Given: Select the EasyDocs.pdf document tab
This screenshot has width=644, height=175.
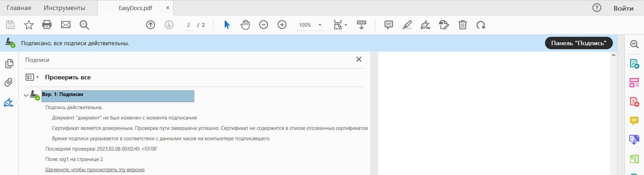Looking at the screenshot, I should [136, 8].
